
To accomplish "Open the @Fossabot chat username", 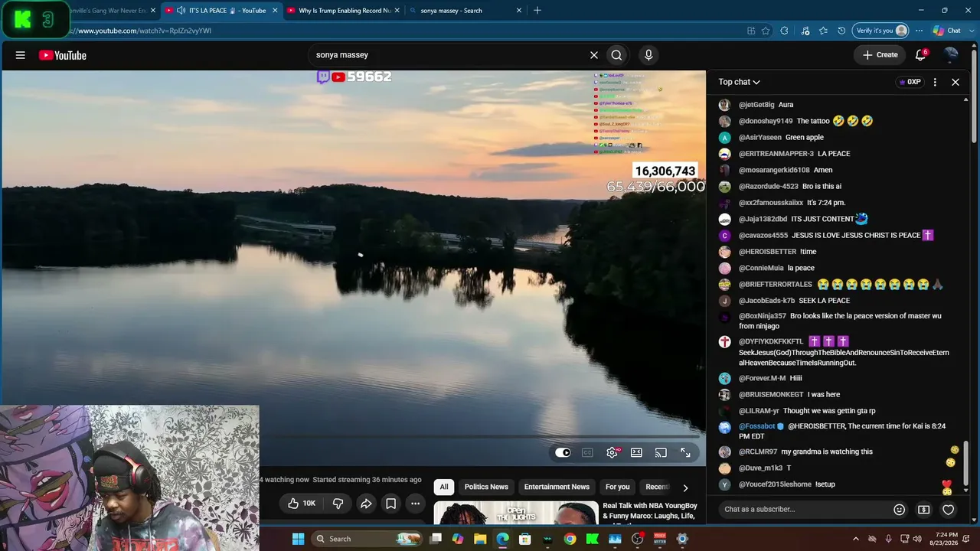I will (757, 426).
